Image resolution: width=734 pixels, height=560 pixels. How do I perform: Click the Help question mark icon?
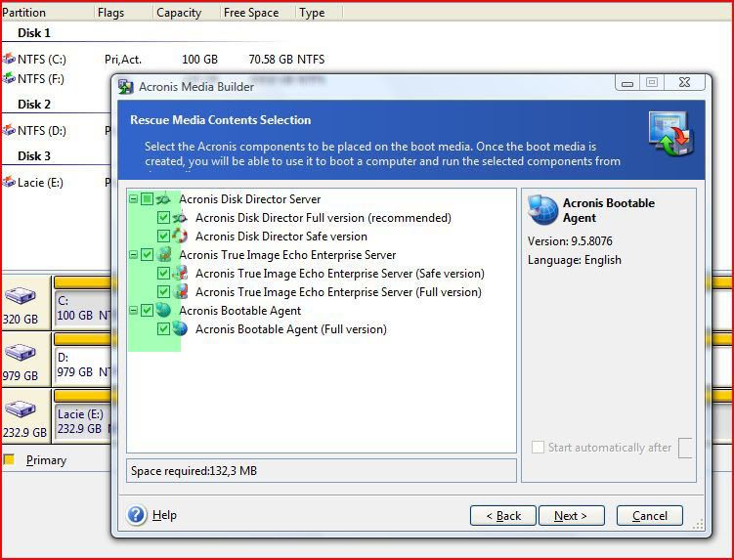[137, 515]
